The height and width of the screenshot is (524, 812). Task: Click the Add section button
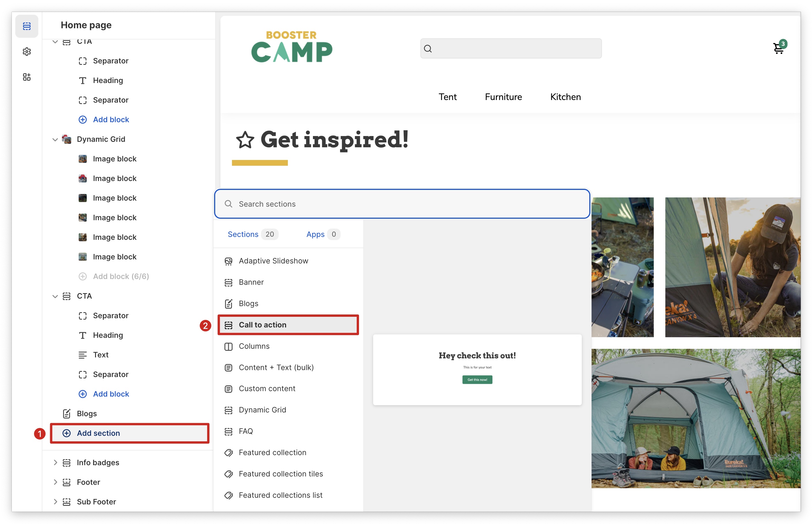click(x=98, y=433)
